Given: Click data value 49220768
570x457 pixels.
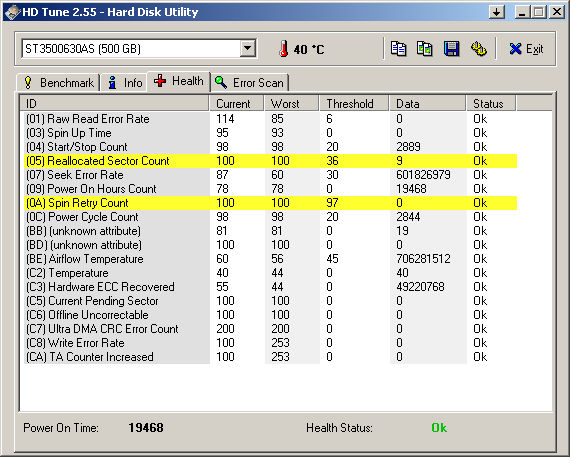Looking at the screenshot, I should (x=421, y=287).
